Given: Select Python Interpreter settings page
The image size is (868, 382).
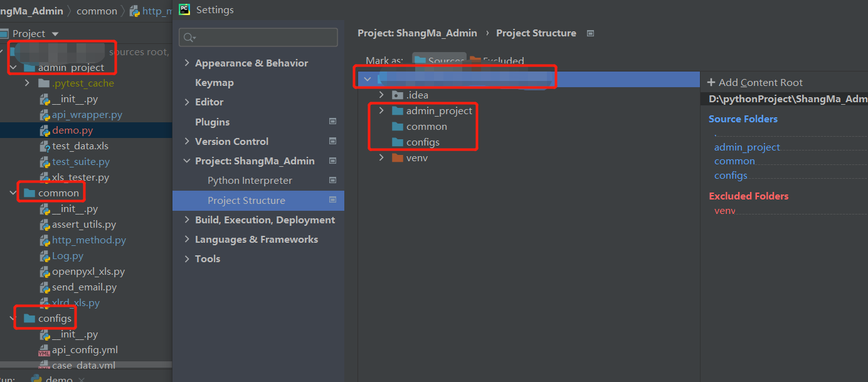Looking at the screenshot, I should [250, 181].
